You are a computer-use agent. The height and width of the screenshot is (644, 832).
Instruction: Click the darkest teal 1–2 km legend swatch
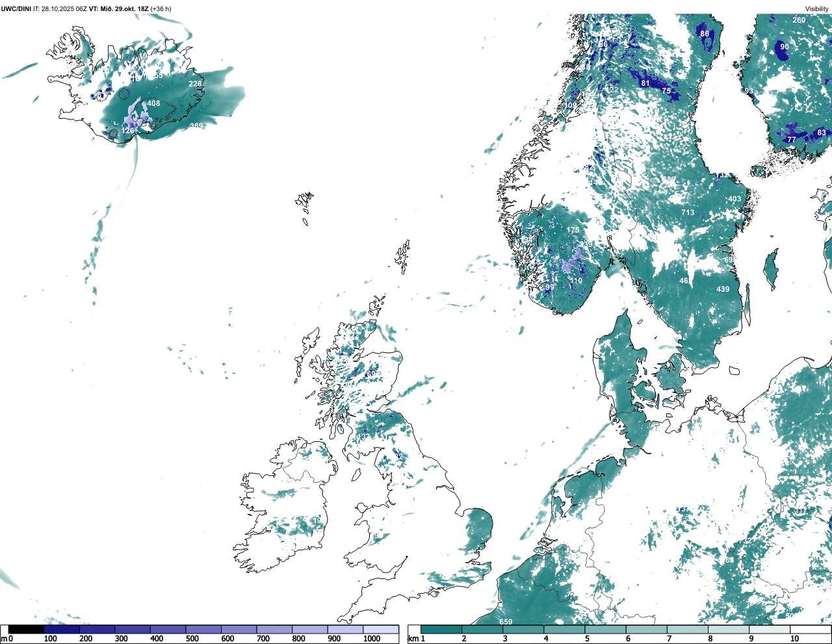(441, 630)
